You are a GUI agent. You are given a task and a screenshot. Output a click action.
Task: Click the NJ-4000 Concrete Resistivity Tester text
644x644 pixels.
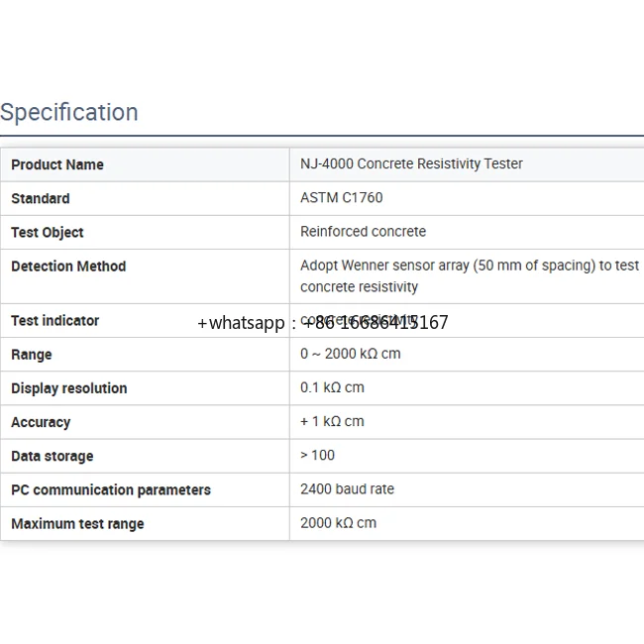411,163
